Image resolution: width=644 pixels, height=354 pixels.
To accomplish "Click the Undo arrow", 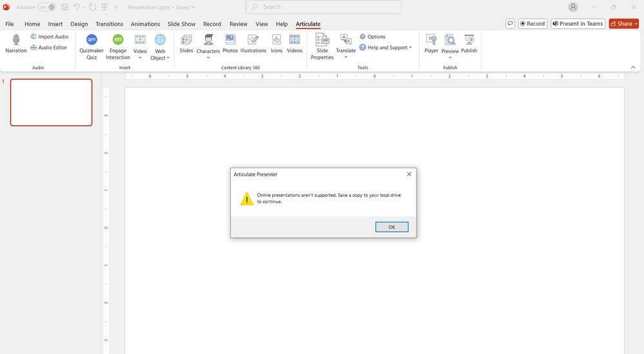I will point(77,7).
